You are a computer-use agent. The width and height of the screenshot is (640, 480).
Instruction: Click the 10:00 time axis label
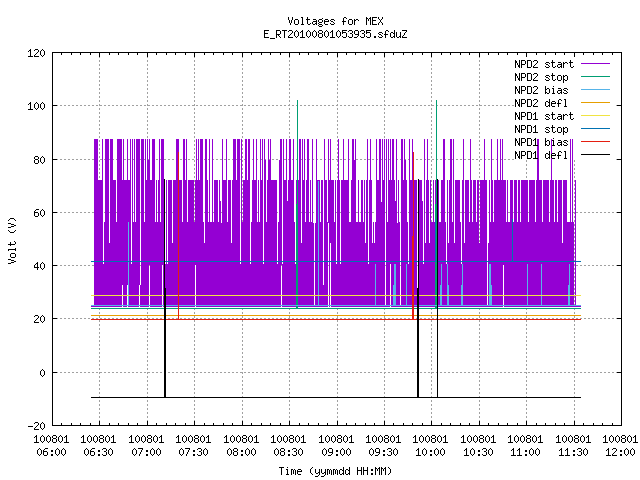click(x=431, y=453)
